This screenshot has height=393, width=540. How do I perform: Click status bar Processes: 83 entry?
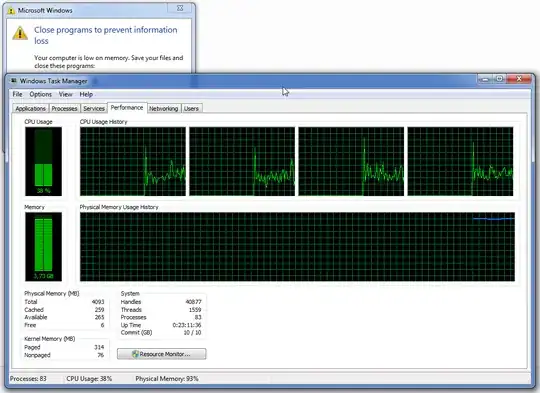[28, 379]
